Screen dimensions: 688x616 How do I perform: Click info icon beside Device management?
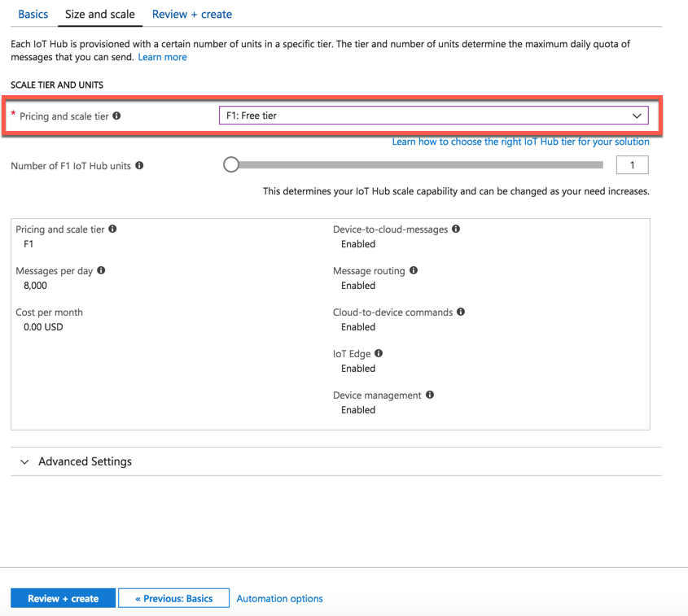click(x=430, y=395)
